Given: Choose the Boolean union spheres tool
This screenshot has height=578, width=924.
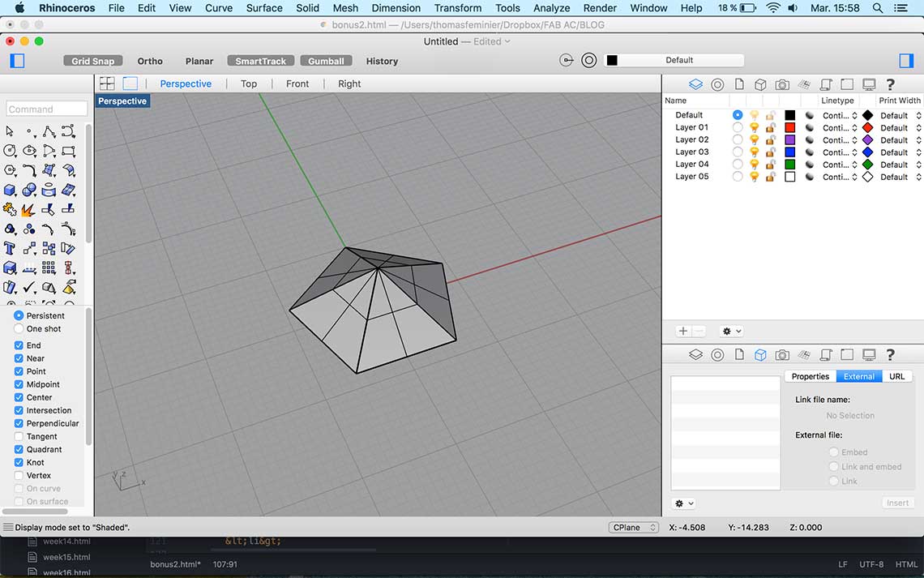Looking at the screenshot, I should [x=29, y=190].
